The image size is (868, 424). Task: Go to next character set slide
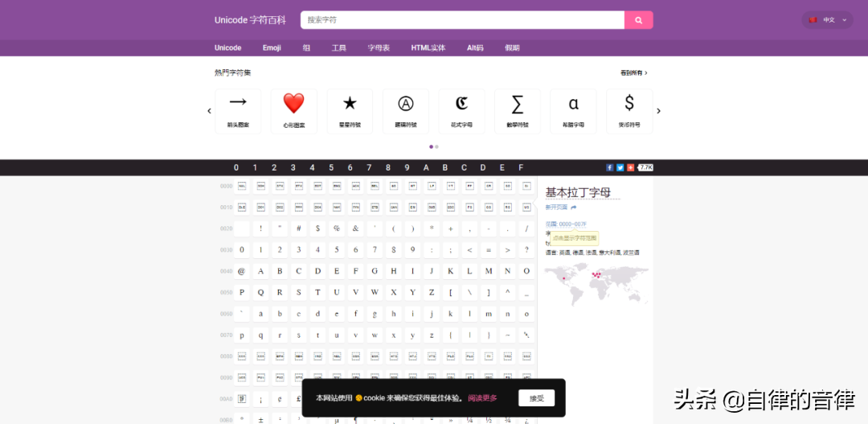pos(658,111)
